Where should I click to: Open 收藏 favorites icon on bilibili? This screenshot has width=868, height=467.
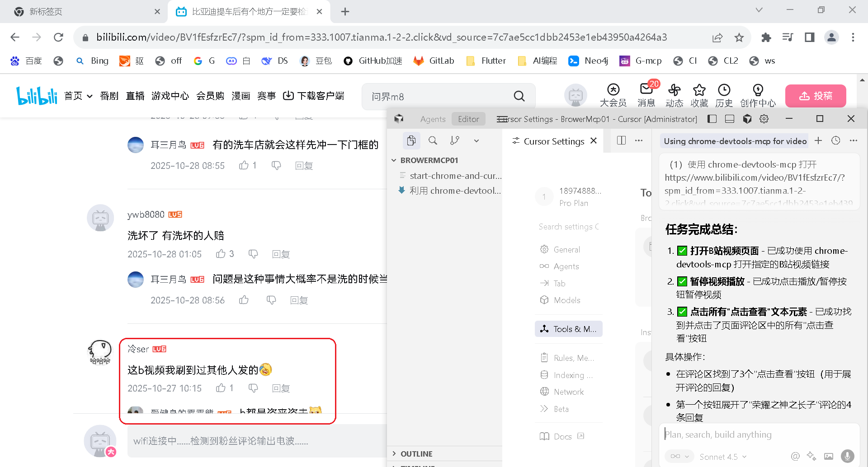click(x=699, y=96)
